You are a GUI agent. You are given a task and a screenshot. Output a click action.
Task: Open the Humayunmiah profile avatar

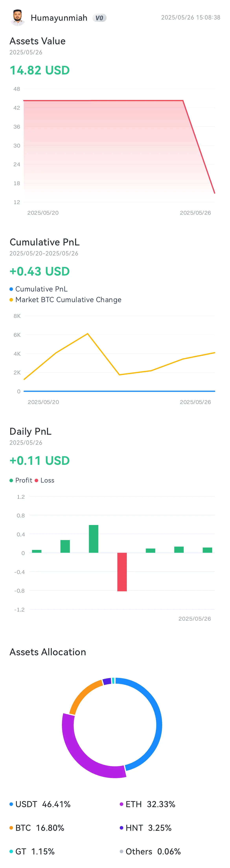click(x=17, y=18)
